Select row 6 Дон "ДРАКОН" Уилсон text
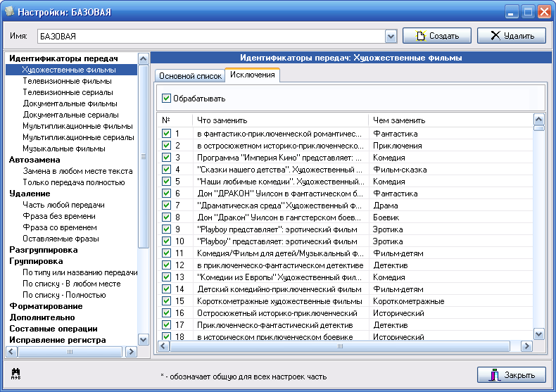This screenshot has height=392, width=556. 280,194
